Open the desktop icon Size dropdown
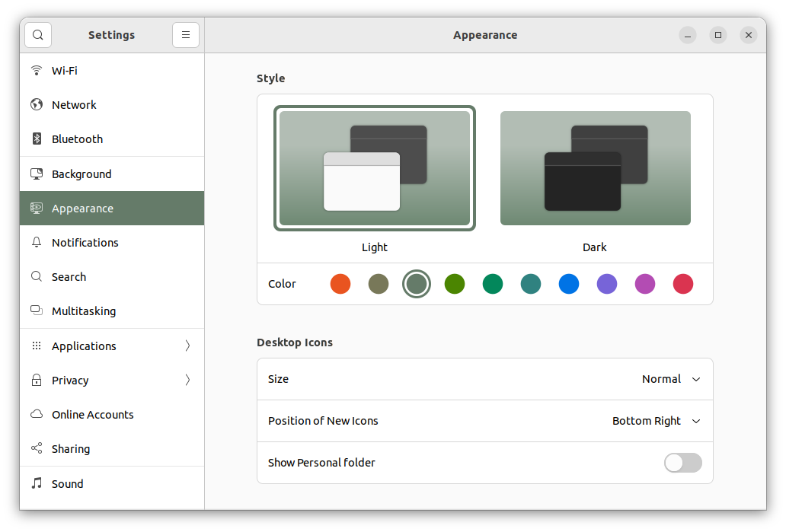 (671, 379)
